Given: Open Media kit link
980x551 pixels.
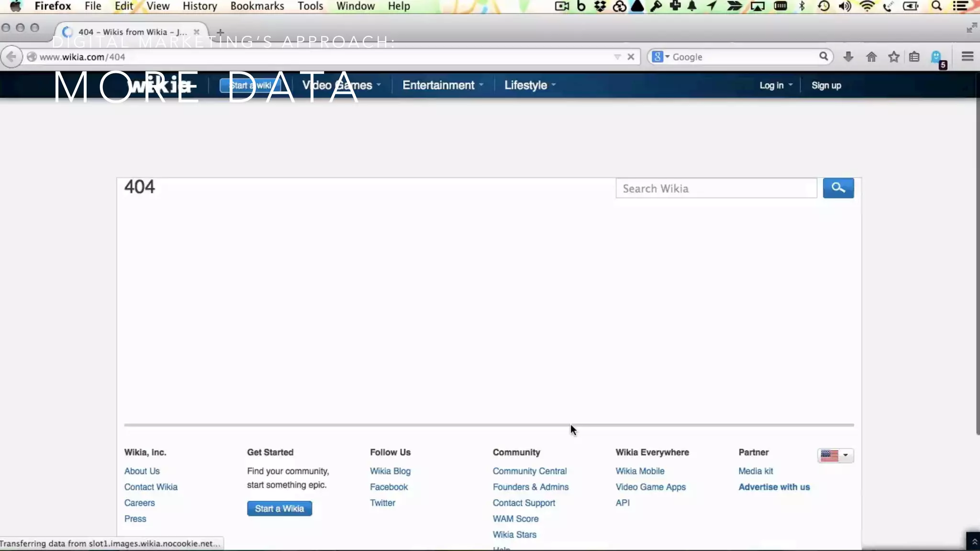Looking at the screenshot, I should click(756, 471).
